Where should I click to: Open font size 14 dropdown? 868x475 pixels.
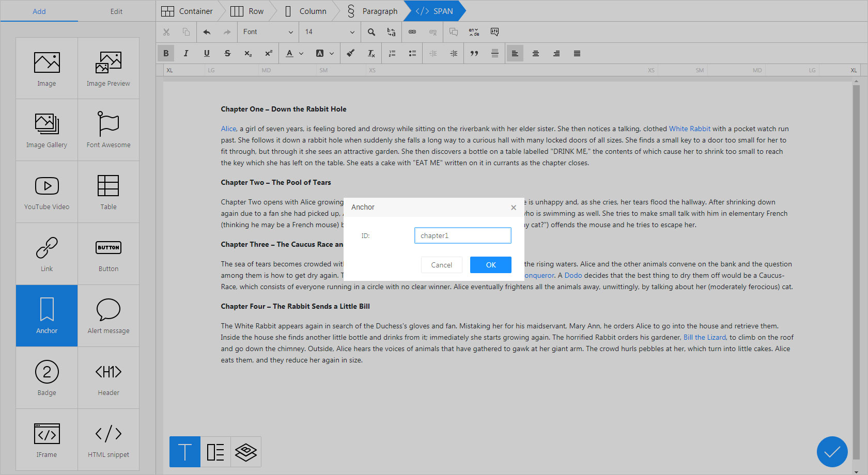coord(330,32)
